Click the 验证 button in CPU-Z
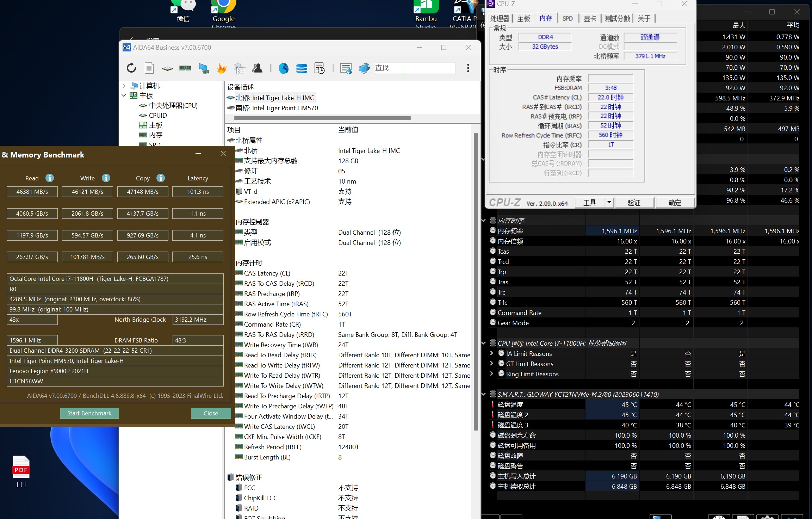 (634, 203)
